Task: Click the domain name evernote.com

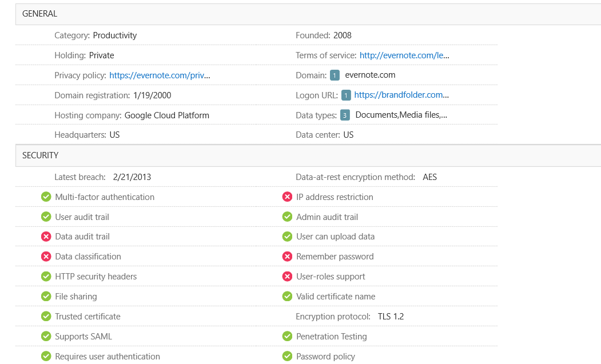Action: [x=370, y=75]
